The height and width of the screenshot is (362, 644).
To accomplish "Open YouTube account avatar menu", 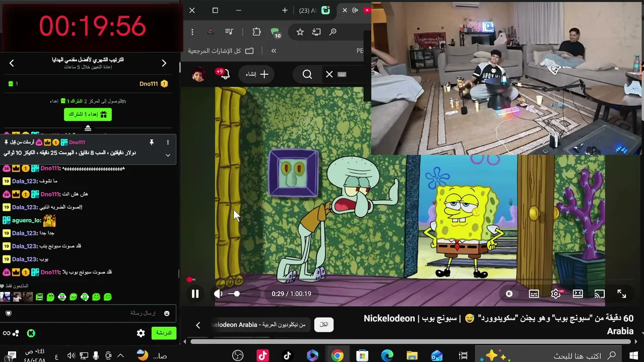I will click(199, 74).
